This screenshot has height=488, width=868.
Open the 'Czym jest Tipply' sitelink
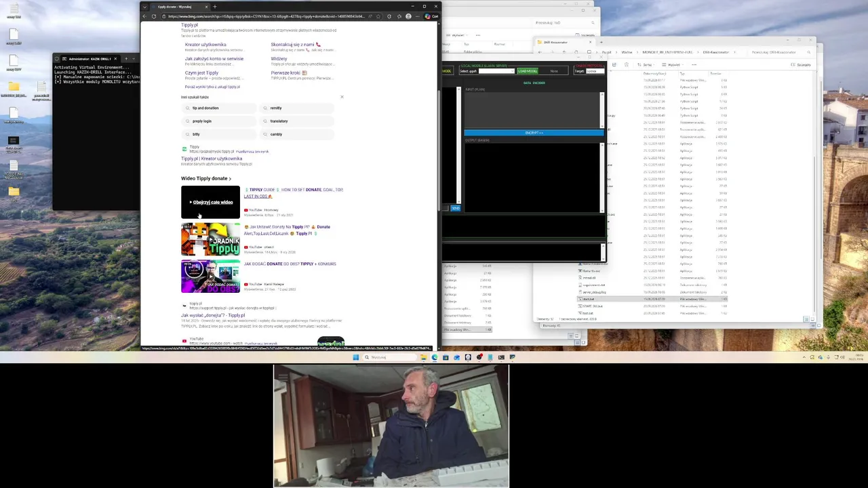coord(201,73)
